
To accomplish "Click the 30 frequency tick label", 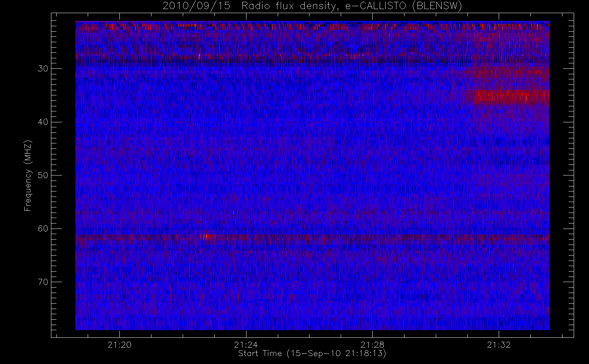I will click(x=43, y=69).
